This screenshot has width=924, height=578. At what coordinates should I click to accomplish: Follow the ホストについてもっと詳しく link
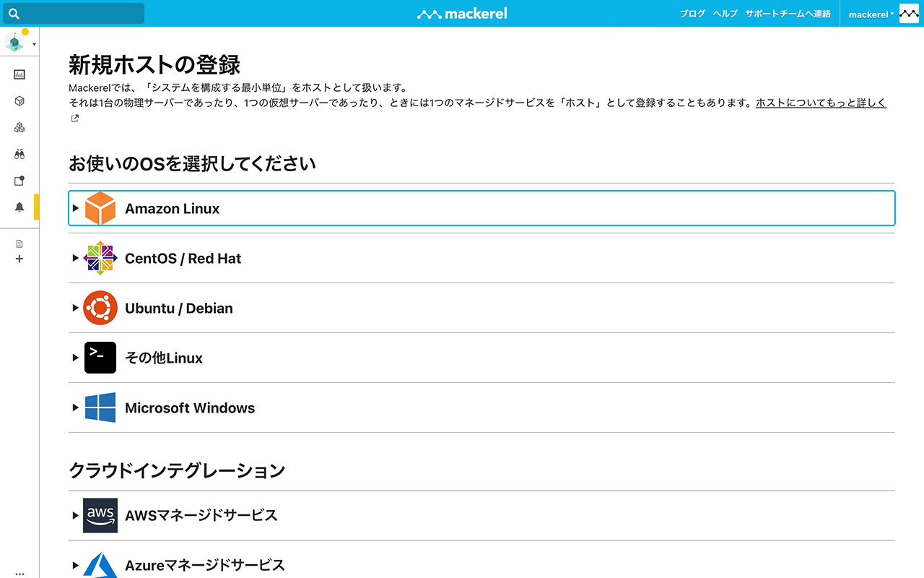(x=820, y=103)
